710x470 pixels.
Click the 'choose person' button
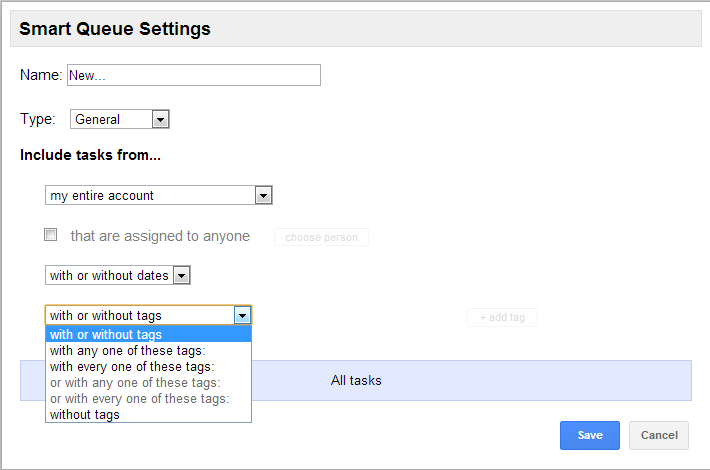(x=321, y=238)
